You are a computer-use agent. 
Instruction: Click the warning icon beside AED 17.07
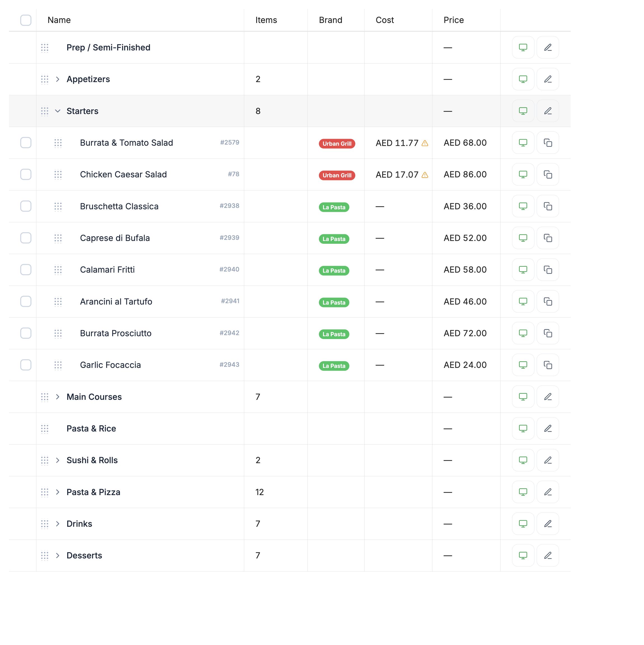[425, 175]
